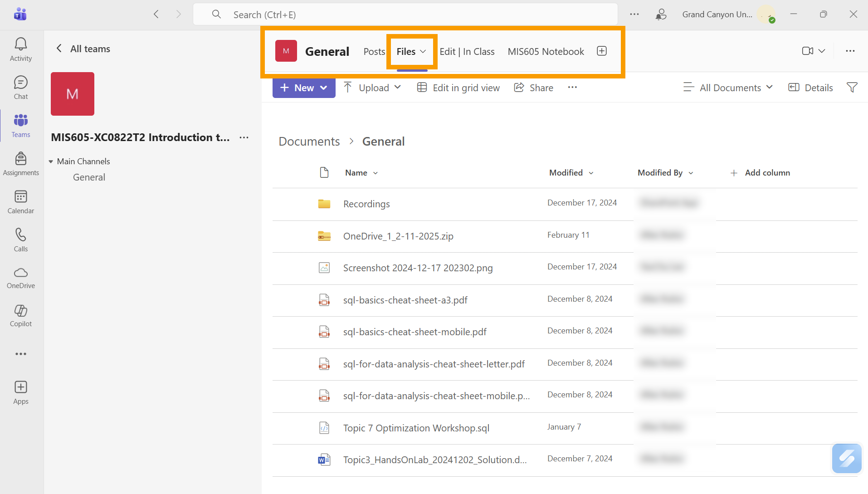Go back to All teams
Viewport: 868px width, 494px height.
(83, 49)
